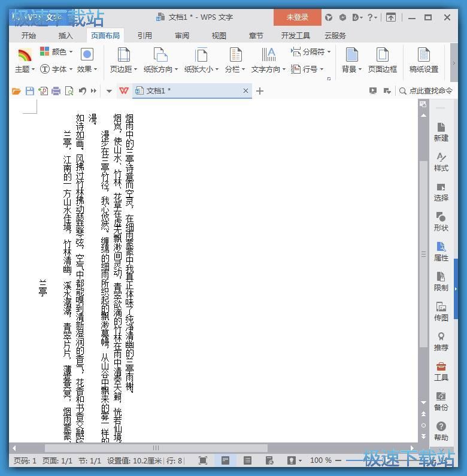This screenshot has width=467, height=476.
Task: Click the horizontal scrollbar thumb
Action: coord(156,448)
